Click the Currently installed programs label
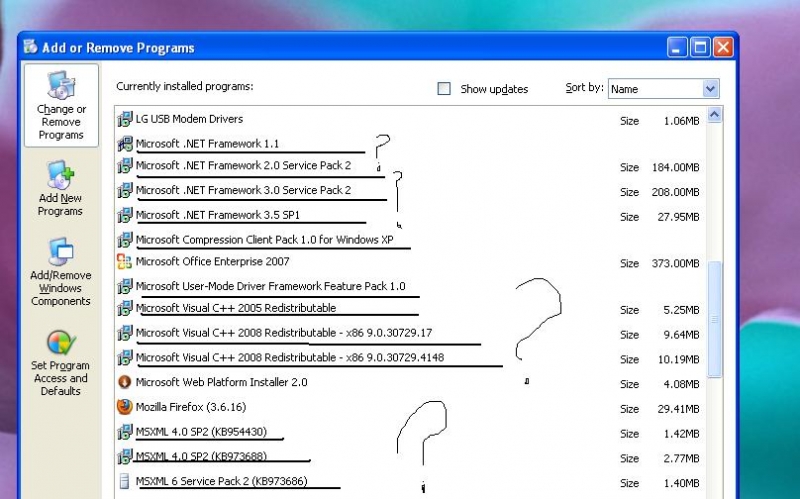Viewport: 800px width, 499px height. pyautogui.click(x=185, y=87)
